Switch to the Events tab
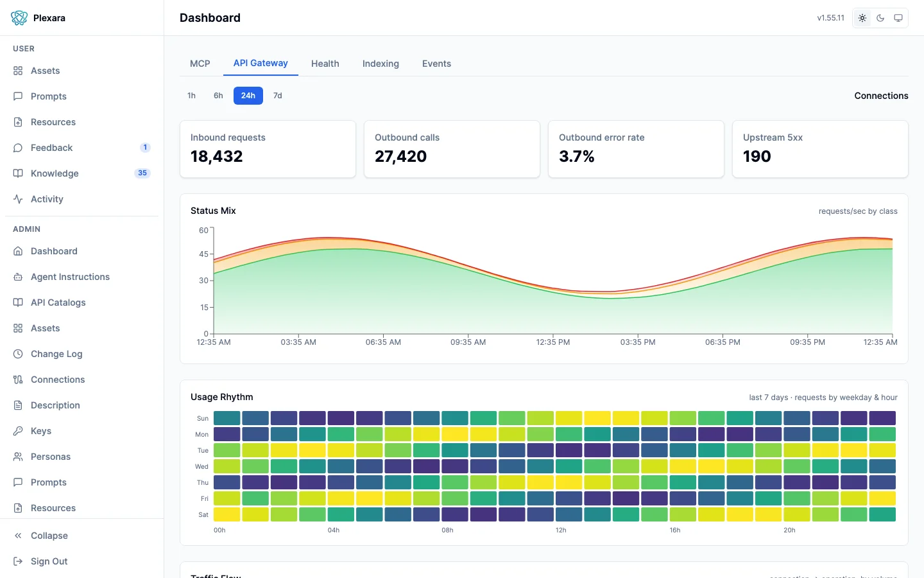The width and height of the screenshot is (924, 578). [x=436, y=64]
